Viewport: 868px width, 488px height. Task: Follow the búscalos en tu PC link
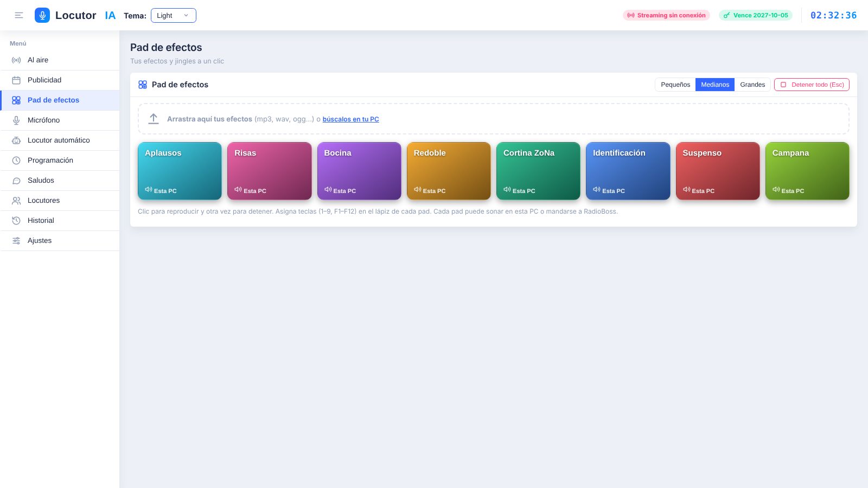point(351,119)
